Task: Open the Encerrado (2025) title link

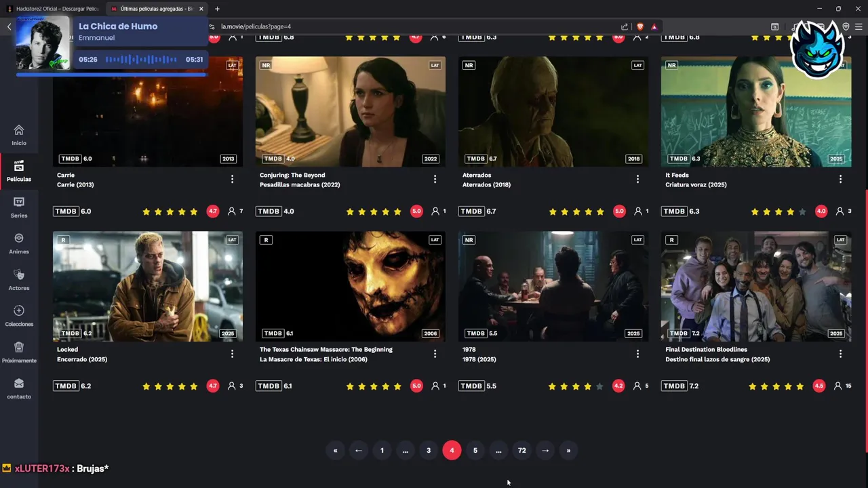Action: [82, 359]
